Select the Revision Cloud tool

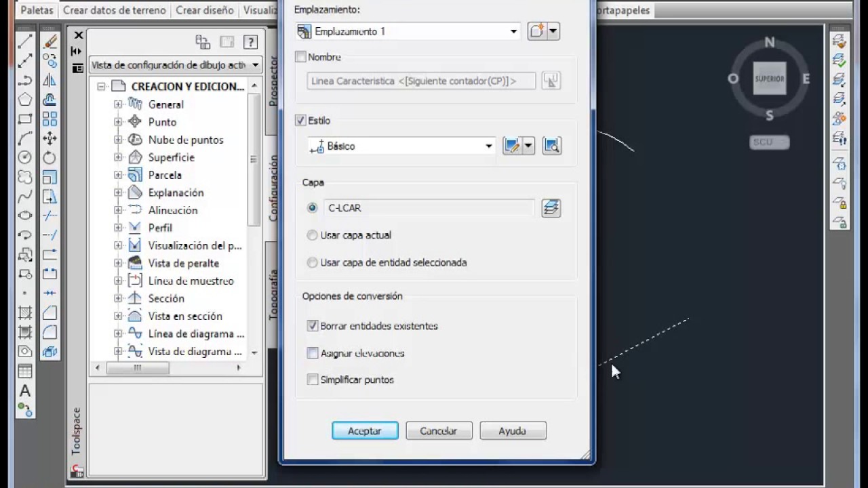coord(25,177)
